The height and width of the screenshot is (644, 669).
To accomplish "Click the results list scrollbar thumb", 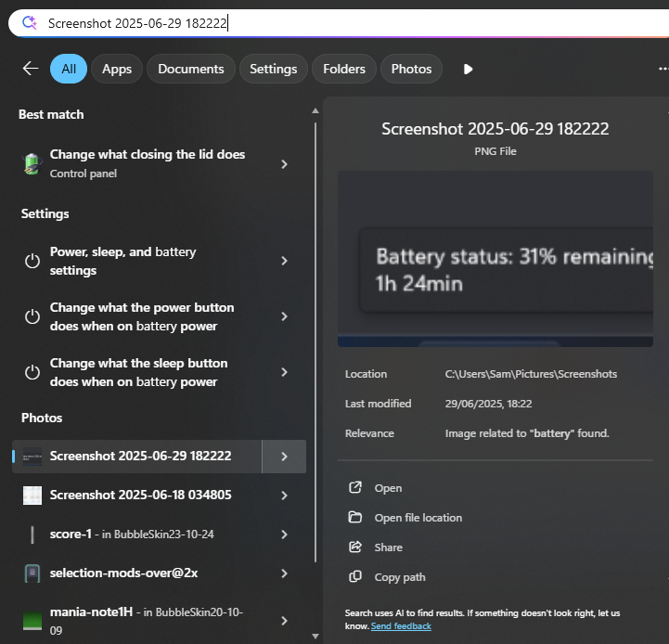I will (x=315, y=342).
